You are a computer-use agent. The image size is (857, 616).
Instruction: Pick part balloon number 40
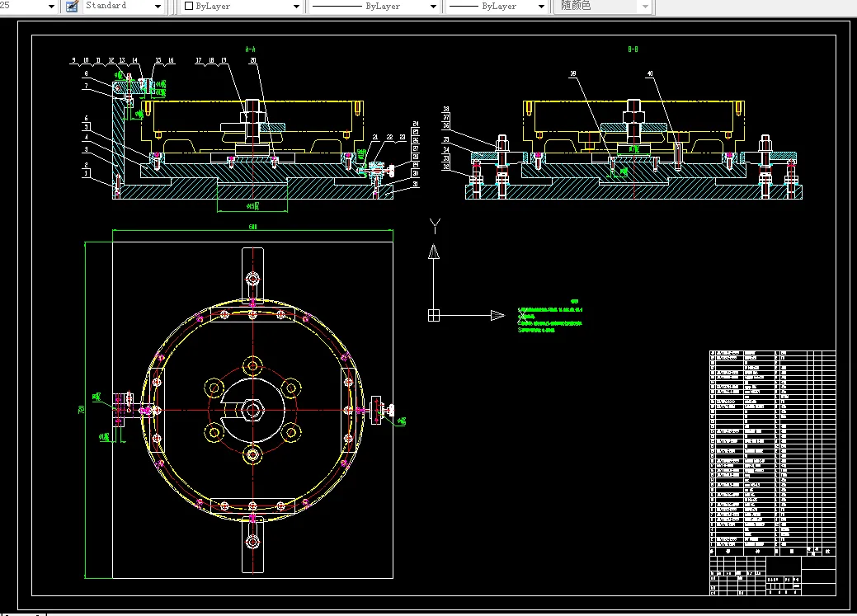pos(650,73)
